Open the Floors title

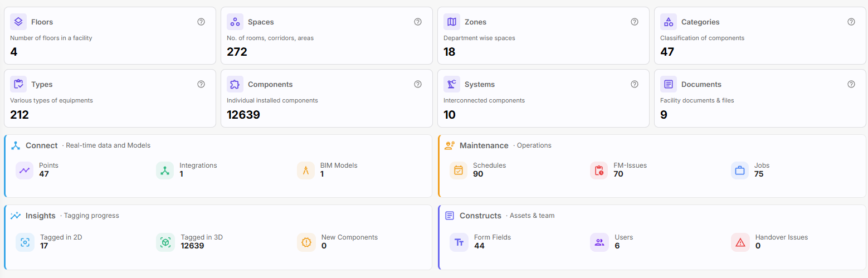pos(42,22)
